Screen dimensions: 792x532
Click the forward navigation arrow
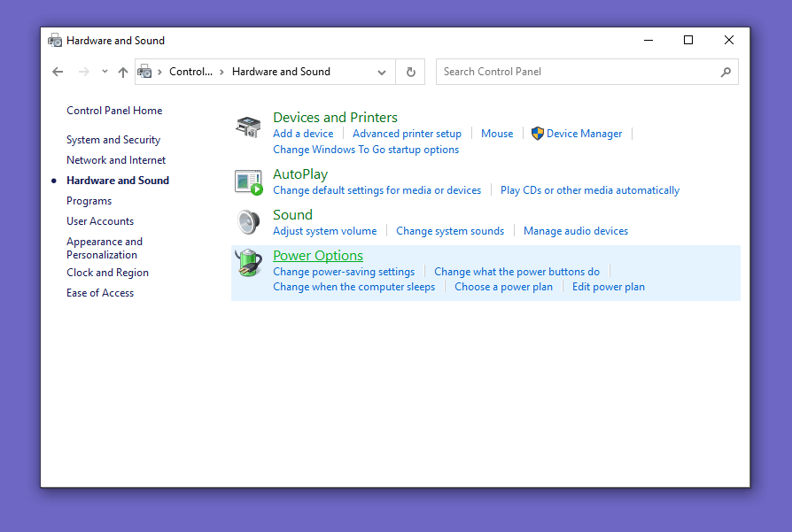click(x=84, y=72)
